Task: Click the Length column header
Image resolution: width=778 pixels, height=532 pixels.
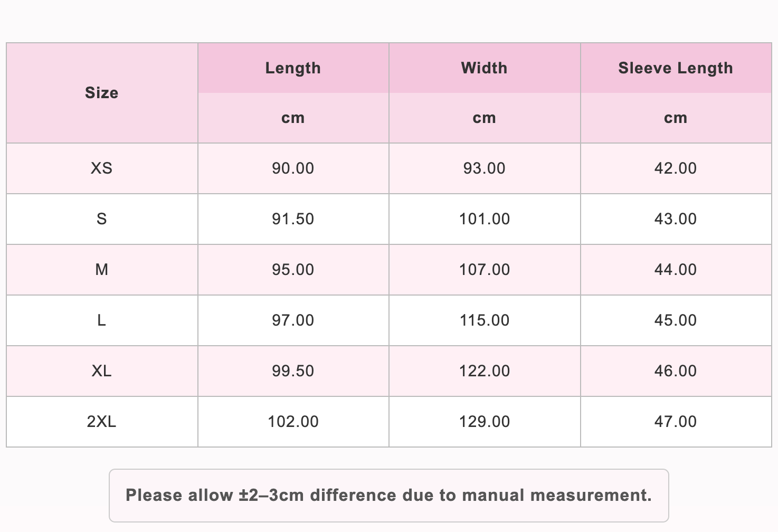Action: (x=293, y=68)
